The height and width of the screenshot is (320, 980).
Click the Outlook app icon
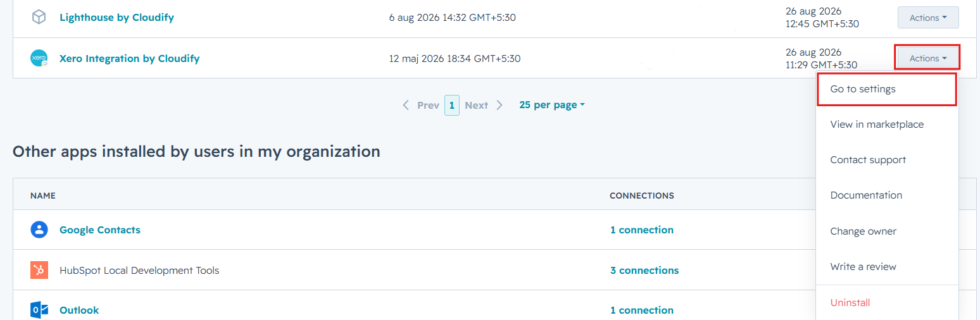39,310
